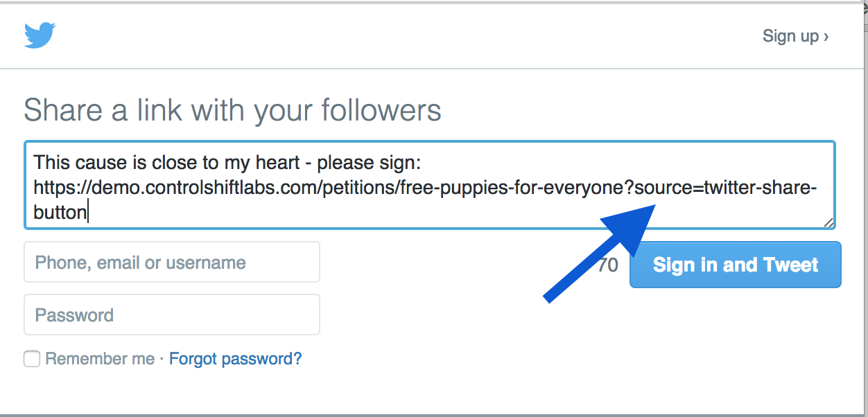Click the word "followers" in the heading

click(381, 110)
